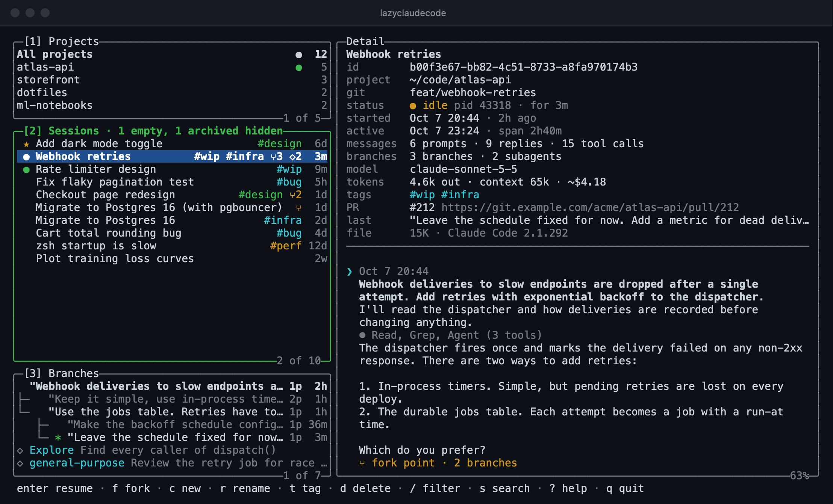This screenshot has height=504, width=833.
Task: Click the fork icon beside fork point label
Action: point(362,463)
